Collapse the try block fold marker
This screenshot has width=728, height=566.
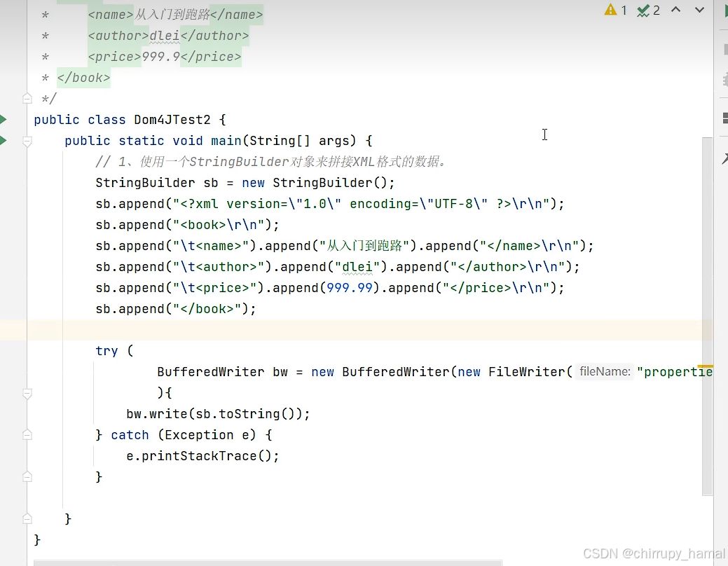pyautogui.click(x=27, y=394)
